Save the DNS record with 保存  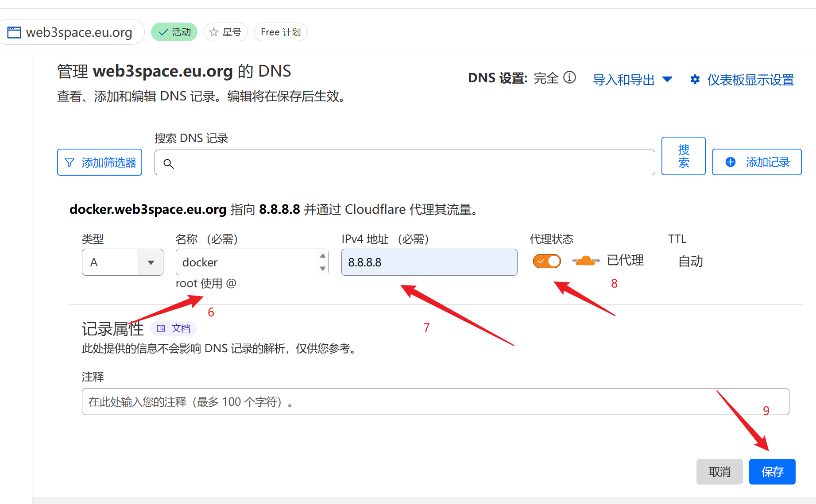pyautogui.click(x=772, y=472)
